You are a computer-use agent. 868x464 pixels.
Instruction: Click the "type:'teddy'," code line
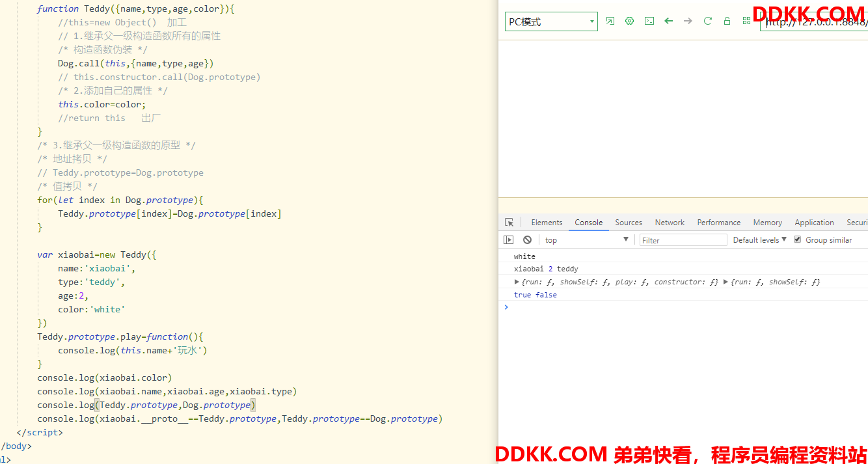(x=92, y=282)
